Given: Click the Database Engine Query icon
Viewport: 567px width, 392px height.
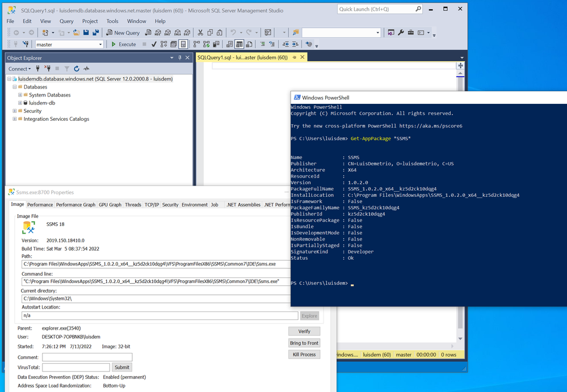Looking at the screenshot, I should coord(148,33).
